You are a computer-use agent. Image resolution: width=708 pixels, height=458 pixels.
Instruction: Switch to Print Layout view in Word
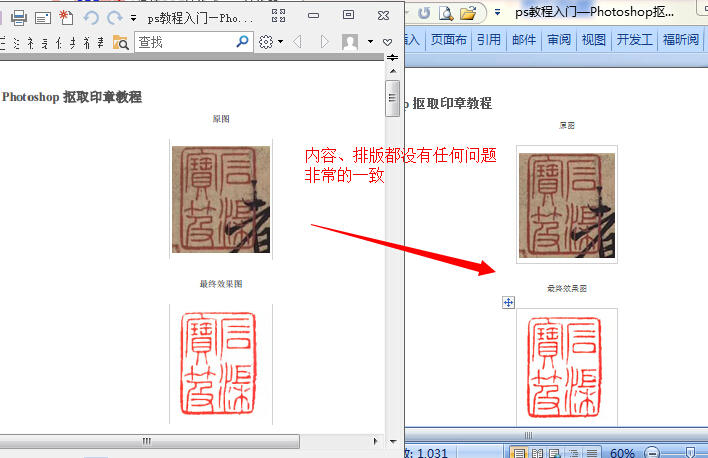click(519, 453)
